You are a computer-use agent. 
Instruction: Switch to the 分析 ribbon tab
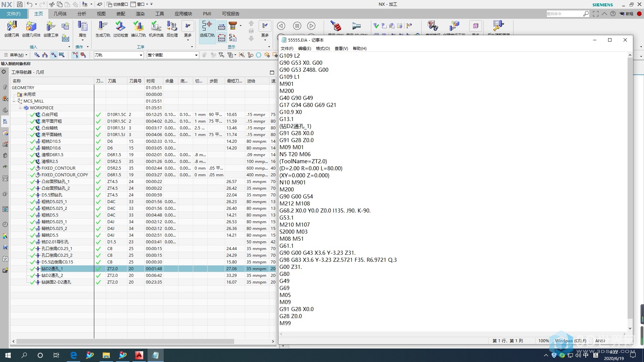(82, 14)
